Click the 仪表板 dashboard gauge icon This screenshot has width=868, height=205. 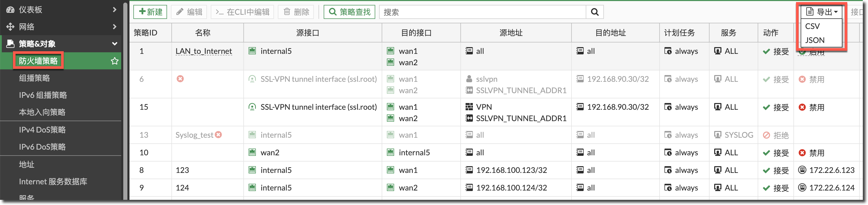click(x=10, y=10)
